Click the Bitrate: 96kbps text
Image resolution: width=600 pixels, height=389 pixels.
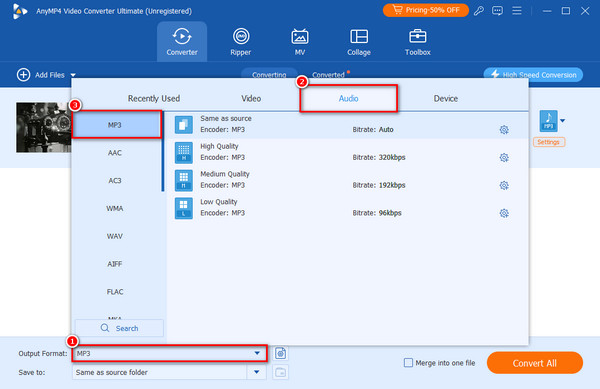(x=377, y=213)
